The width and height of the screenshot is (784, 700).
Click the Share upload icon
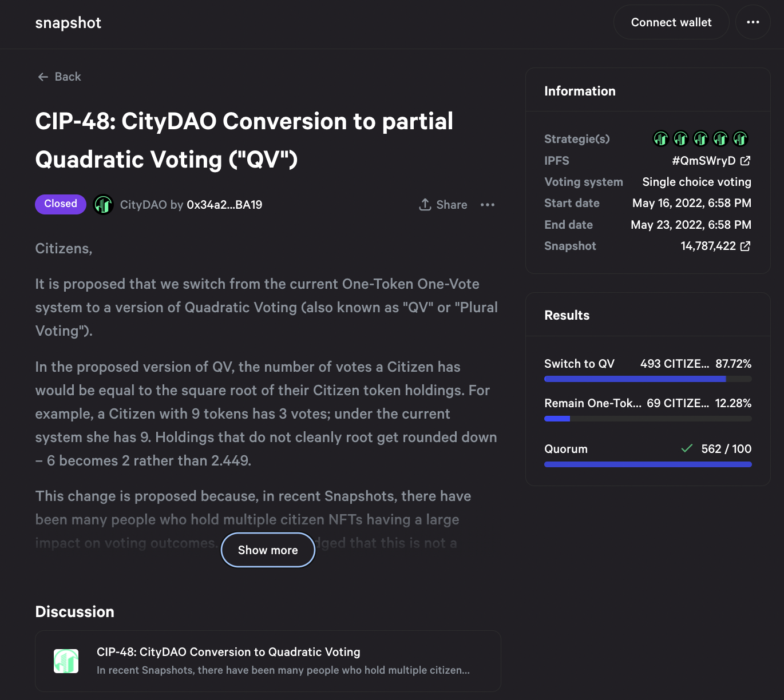click(x=425, y=205)
